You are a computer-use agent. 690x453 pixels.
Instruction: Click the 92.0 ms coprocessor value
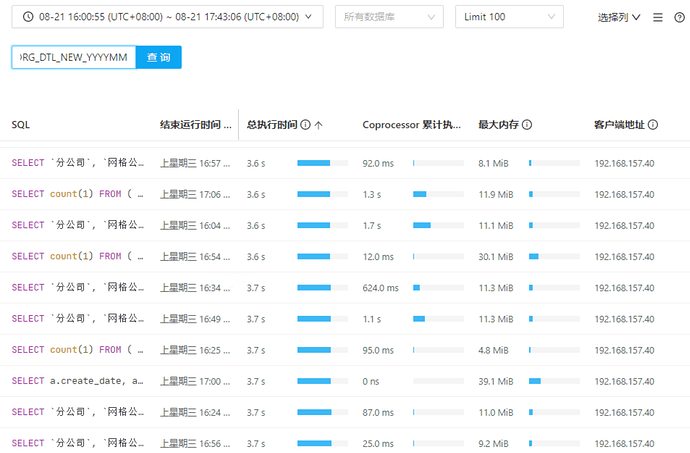(x=378, y=163)
